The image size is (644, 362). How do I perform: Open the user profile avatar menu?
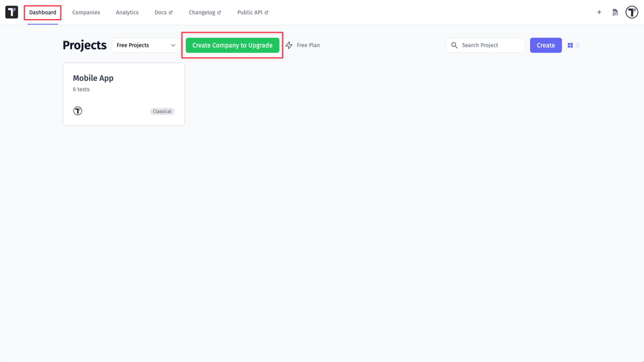[632, 12]
